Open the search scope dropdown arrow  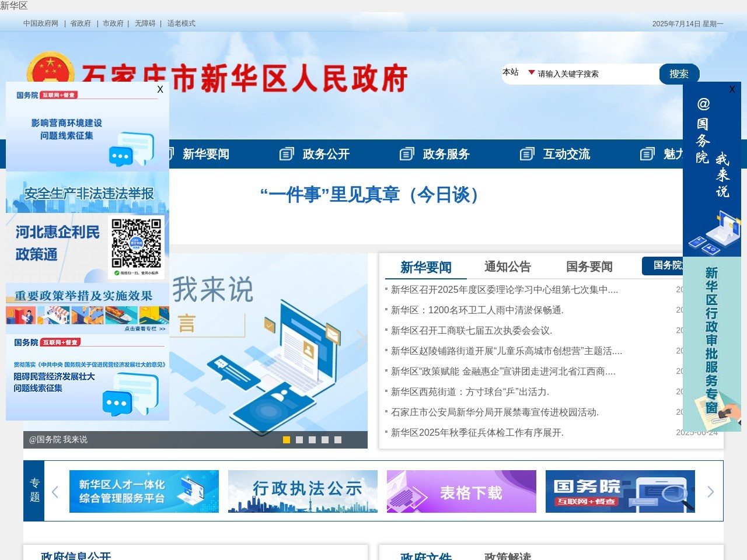531,73
